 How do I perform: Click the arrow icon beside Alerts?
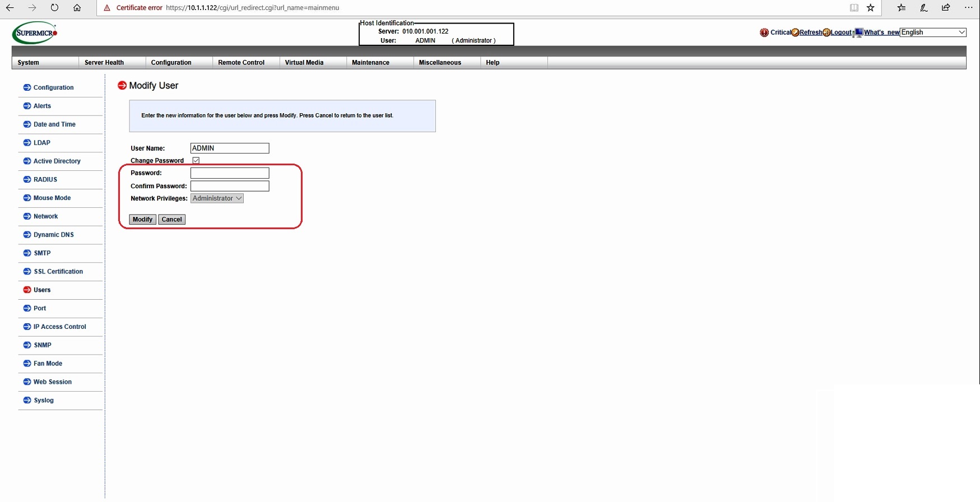click(27, 106)
